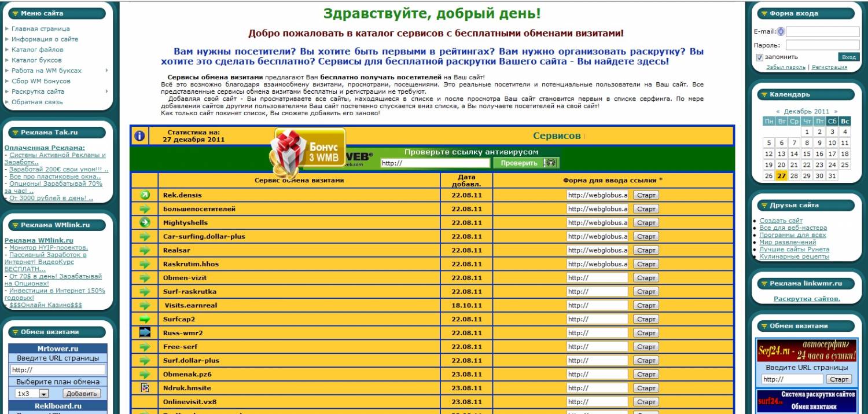The height and width of the screenshot is (414, 868).
Task: Click the Onlinevisit.vx8 service name
Action: click(190, 402)
